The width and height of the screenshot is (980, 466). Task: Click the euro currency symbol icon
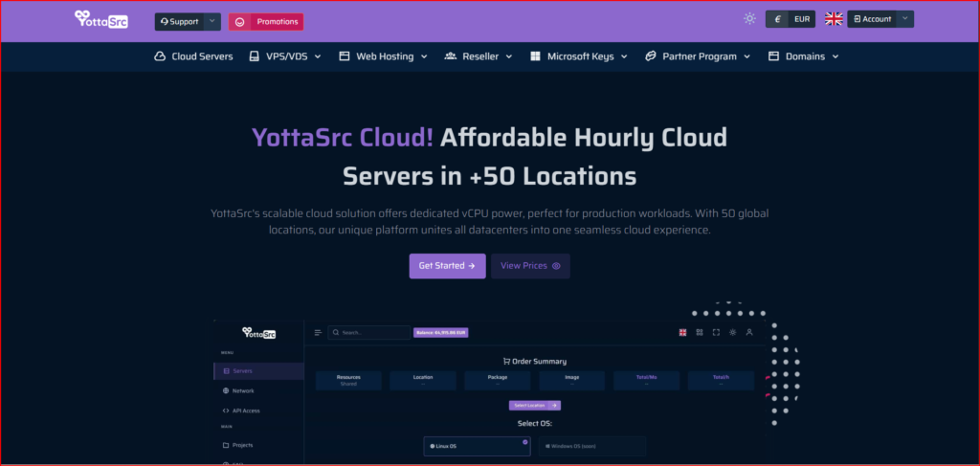(x=777, y=19)
